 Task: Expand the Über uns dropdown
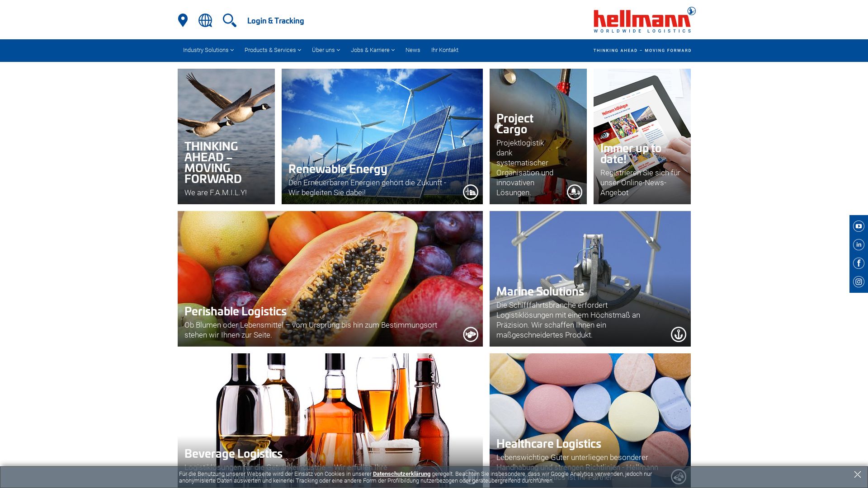click(x=326, y=50)
